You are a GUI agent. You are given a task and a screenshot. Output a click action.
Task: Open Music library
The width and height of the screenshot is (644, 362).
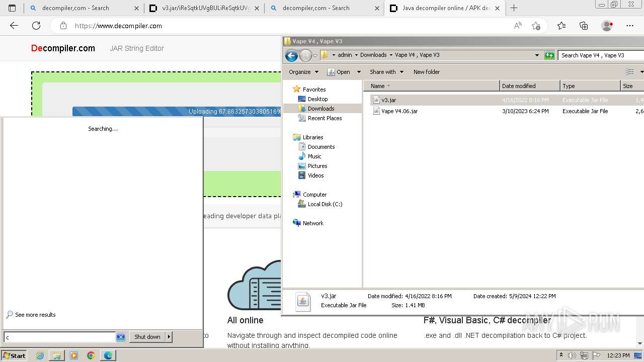coord(314,156)
